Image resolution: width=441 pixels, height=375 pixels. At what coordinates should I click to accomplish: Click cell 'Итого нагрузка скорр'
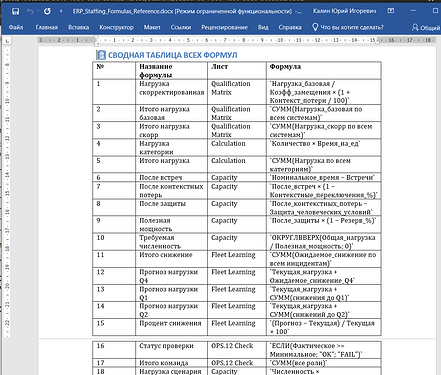tap(171, 130)
